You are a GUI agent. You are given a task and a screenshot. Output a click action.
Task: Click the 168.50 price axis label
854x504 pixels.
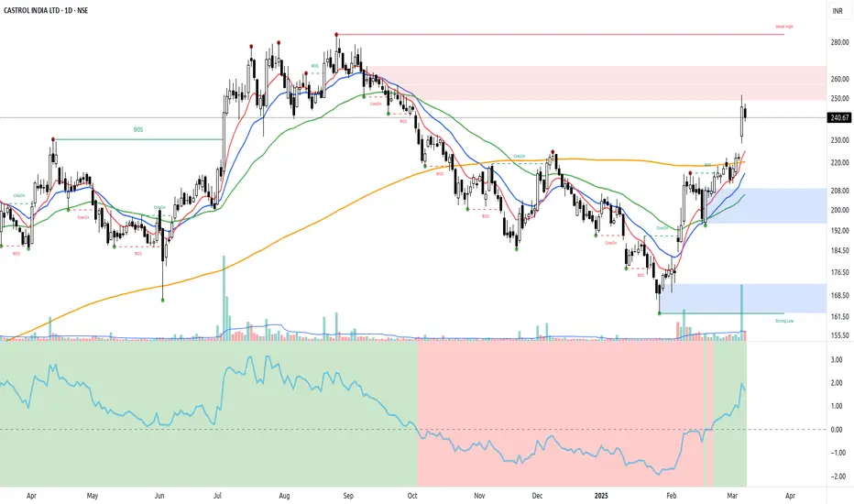[x=840, y=296]
